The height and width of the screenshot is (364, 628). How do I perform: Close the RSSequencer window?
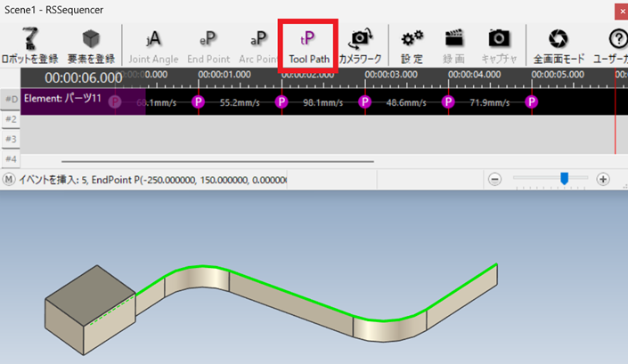[x=622, y=12]
